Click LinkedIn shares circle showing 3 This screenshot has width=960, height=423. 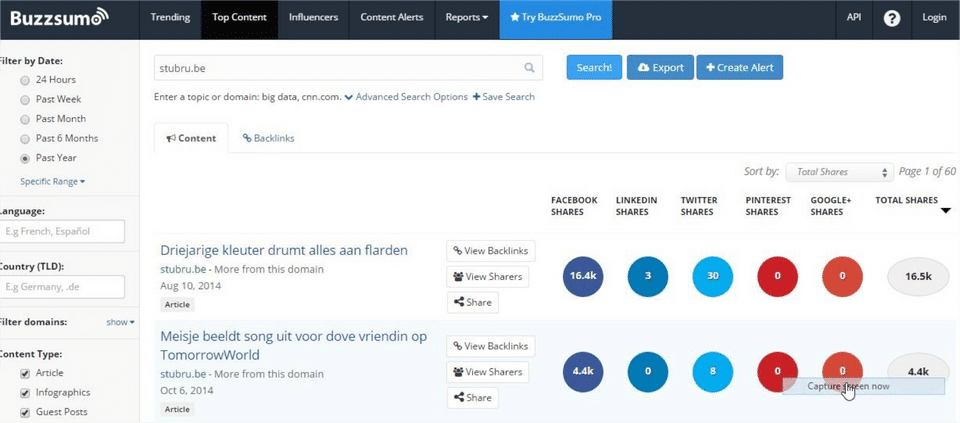pos(648,276)
